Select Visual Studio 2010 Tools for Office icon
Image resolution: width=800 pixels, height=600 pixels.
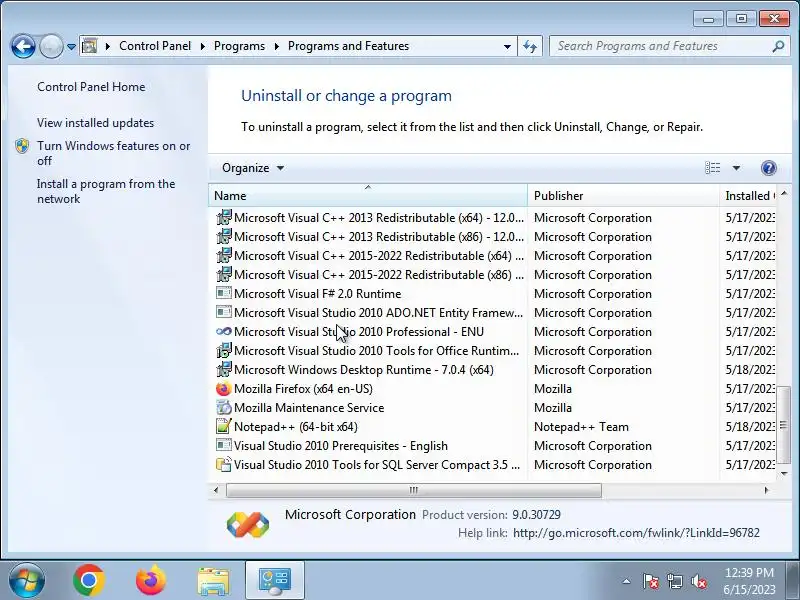(223, 351)
